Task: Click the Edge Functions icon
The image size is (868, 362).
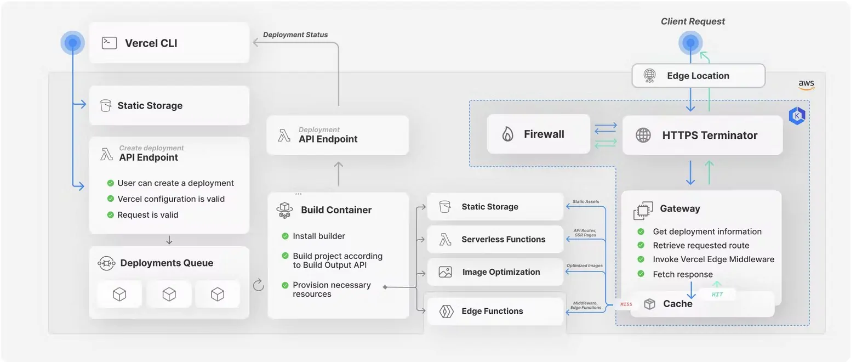Action: click(447, 312)
